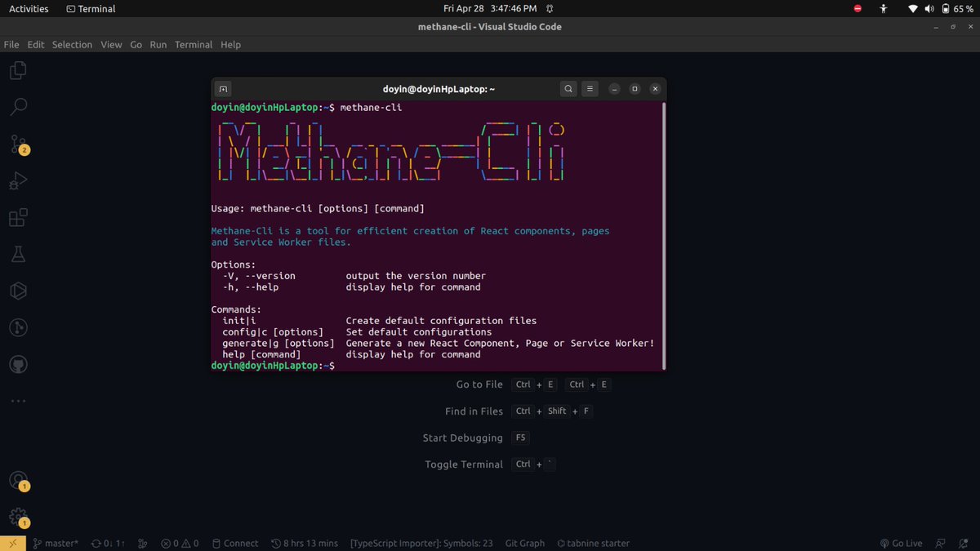Click 'config|c [options]' command text
The image size is (980, 551).
point(273,332)
